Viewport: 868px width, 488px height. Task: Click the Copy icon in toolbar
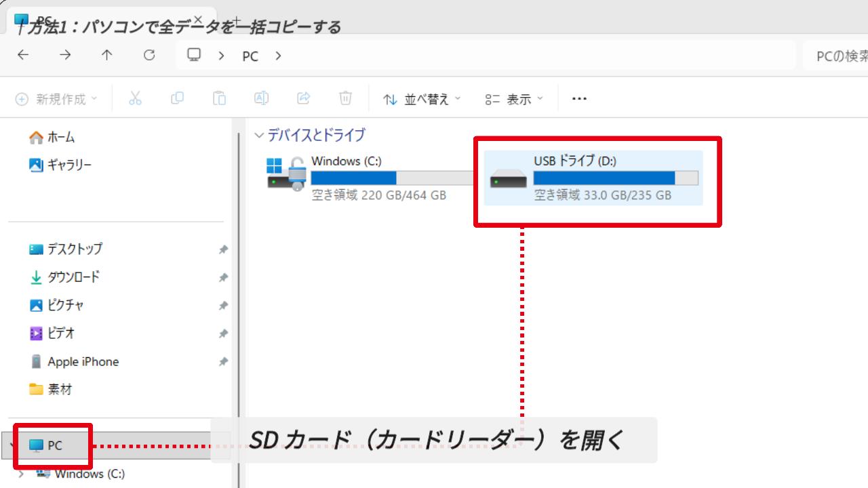coord(177,99)
